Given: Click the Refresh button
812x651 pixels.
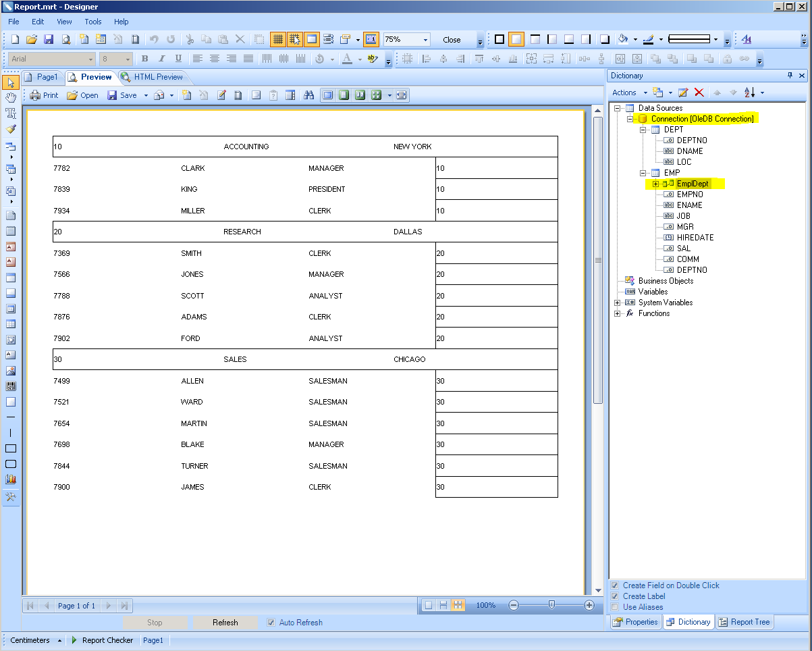Looking at the screenshot, I should (225, 623).
